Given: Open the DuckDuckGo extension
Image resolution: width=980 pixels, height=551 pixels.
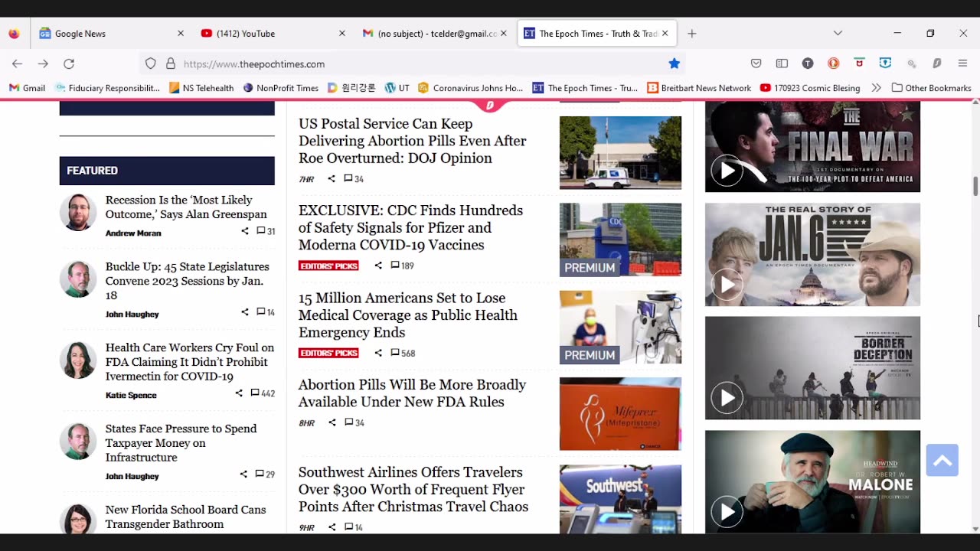Looking at the screenshot, I should click(833, 64).
